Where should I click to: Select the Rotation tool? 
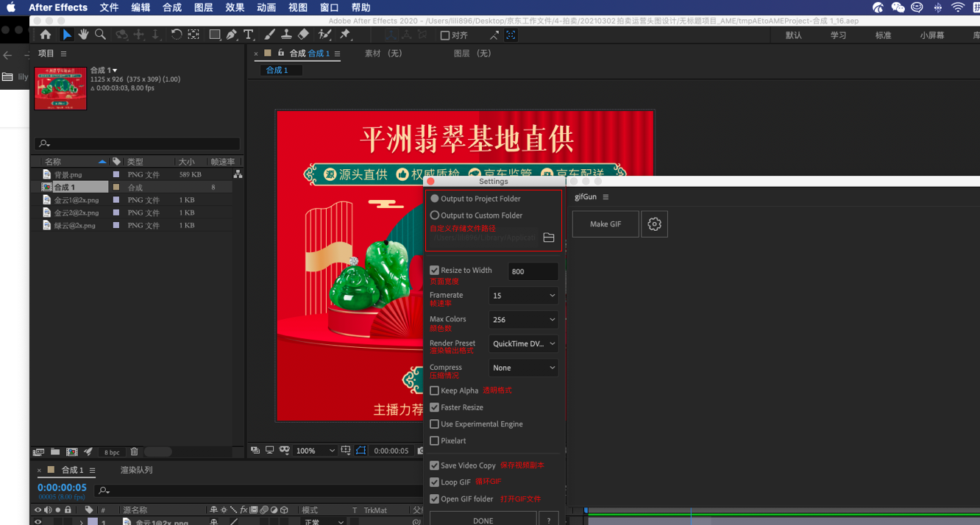pos(177,35)
